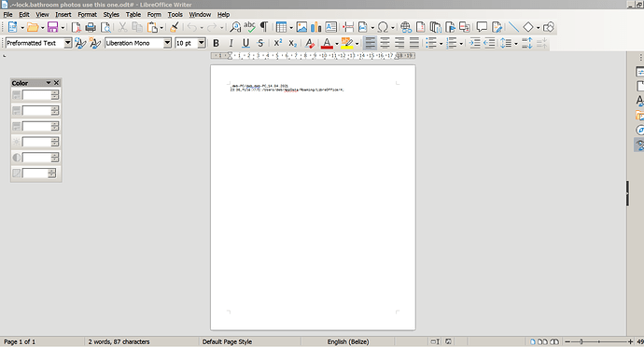Toggle formatting marks pilcrow icon
The width and height of the screenshot is (644, 347).
[264, 27]
